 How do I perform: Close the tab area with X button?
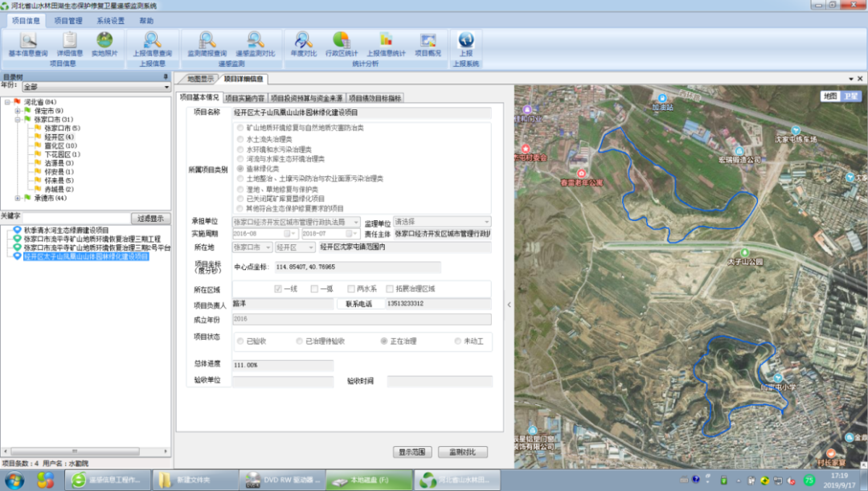[x=860, y=79]
